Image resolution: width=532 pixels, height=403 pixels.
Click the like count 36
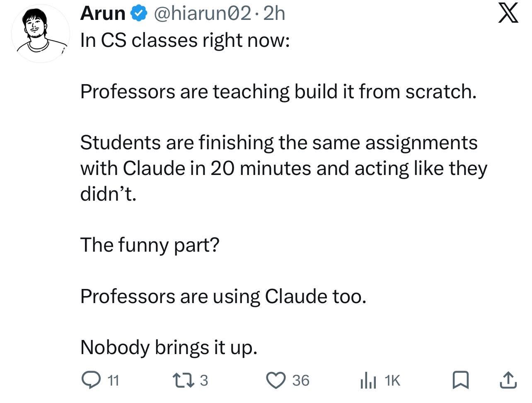[301, 380]
